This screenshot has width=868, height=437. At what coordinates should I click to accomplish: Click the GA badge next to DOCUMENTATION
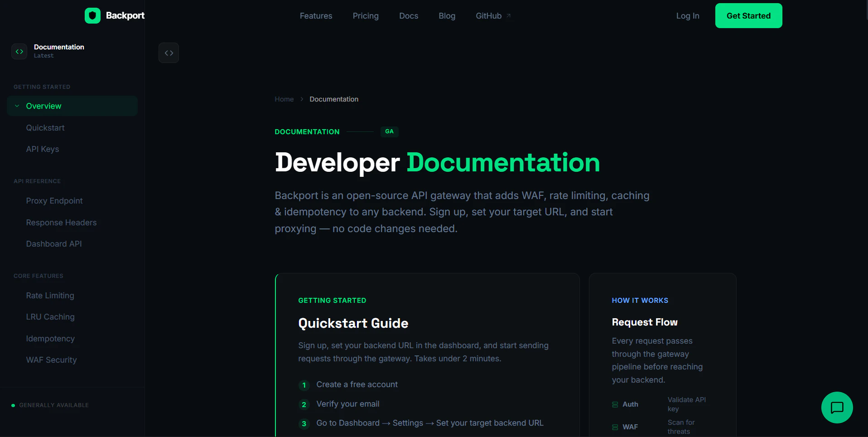point(389,131)
